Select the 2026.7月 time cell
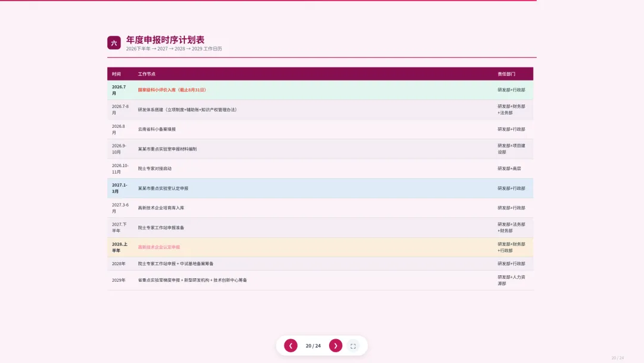Screen dimensions: 644x363 119,90
